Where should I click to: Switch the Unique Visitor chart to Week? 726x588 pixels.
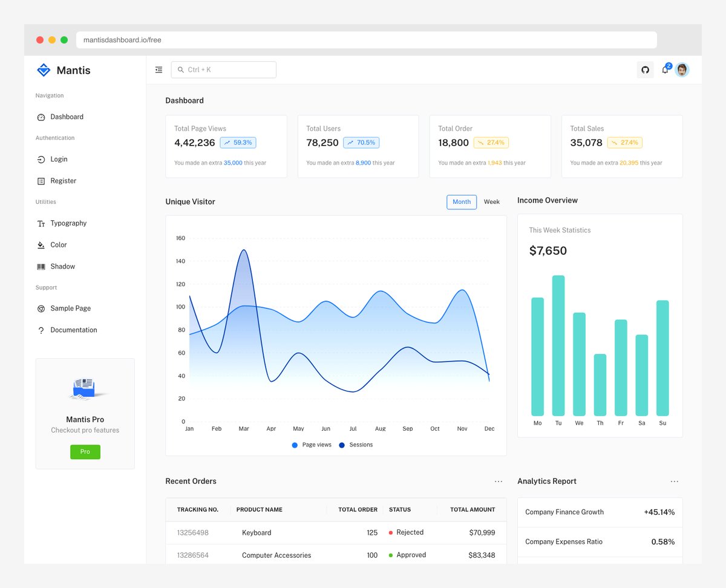[x=491, y=201]
